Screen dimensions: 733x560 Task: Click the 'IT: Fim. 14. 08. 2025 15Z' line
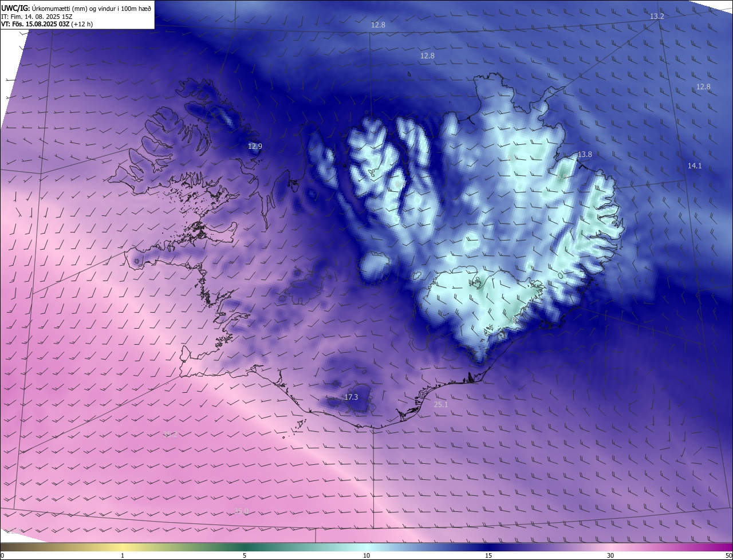(x=38, y=17)
